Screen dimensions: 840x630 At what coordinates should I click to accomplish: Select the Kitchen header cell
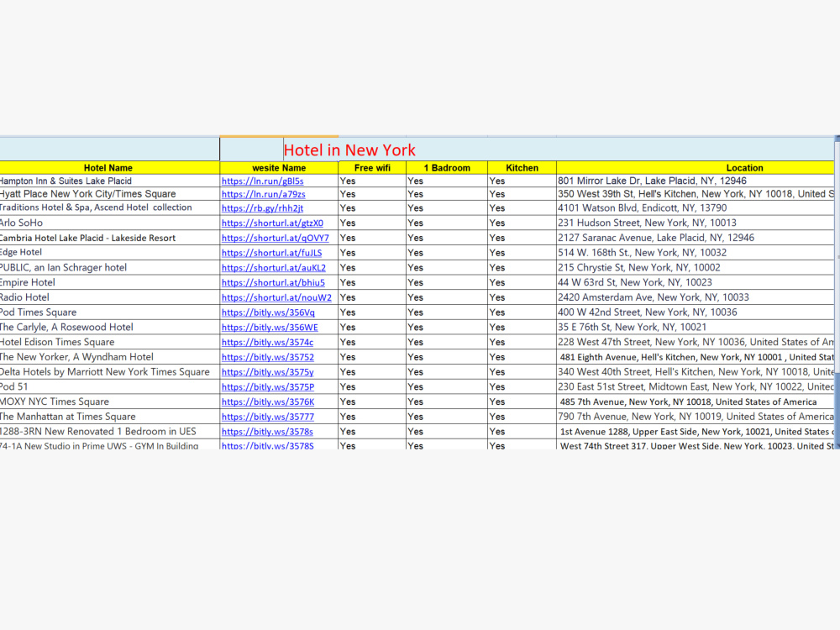[522, 168]
